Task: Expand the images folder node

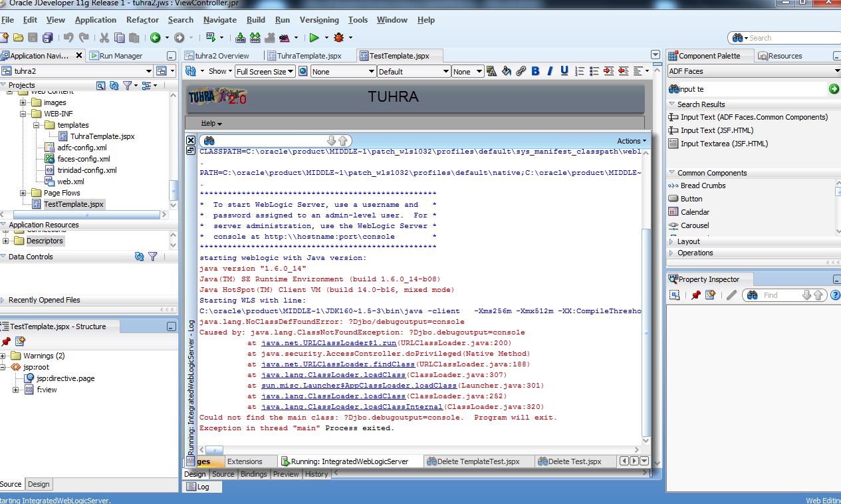Action: pyautogui.click(x=23, y=102)
